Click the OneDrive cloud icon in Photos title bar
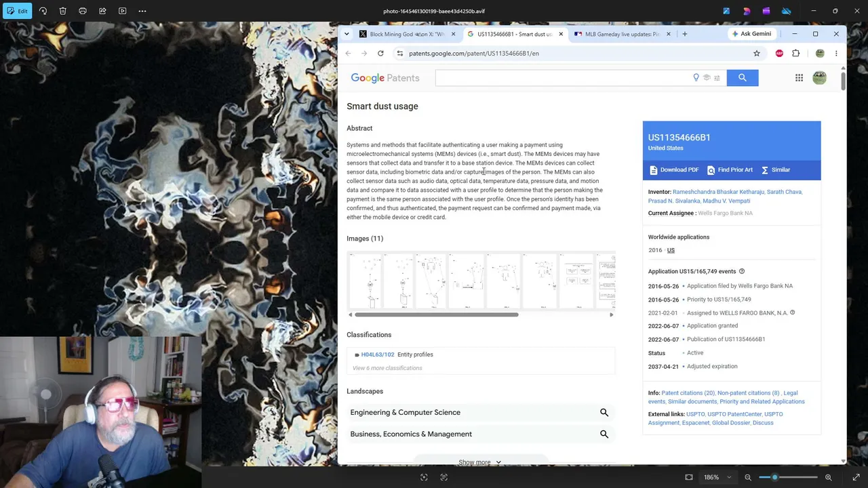The height and width of the screenshot is (488, 868). (x=787, y=11)
